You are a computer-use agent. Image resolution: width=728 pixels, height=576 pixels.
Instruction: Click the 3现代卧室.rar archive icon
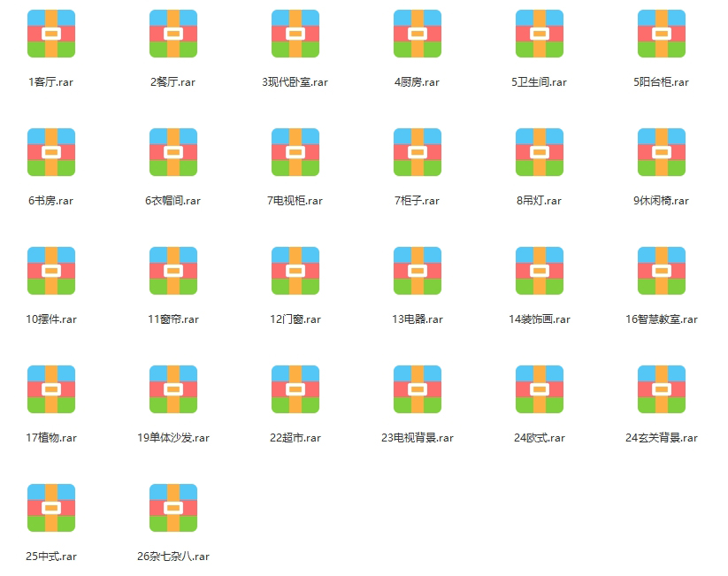[x=295, y=34]
